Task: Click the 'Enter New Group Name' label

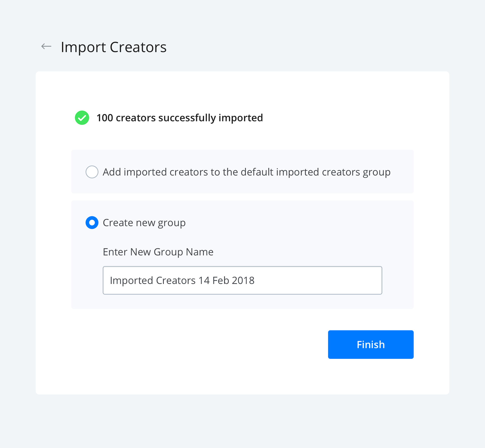Action: tap(158, 252)
